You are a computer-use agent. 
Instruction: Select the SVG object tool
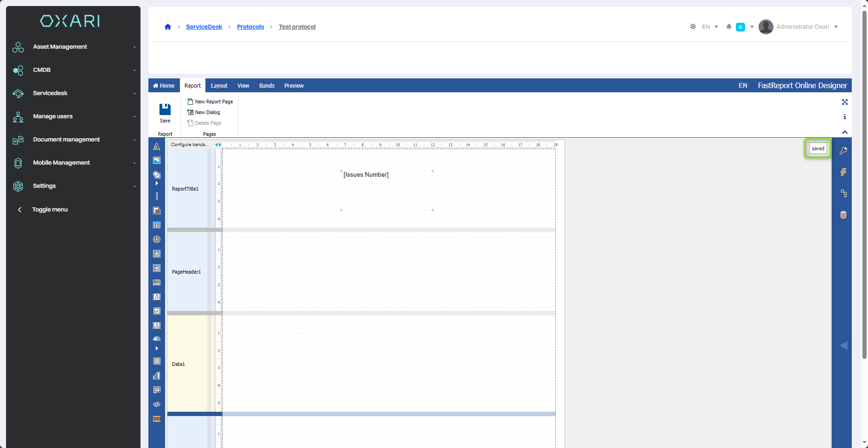(x=157, y=419)
